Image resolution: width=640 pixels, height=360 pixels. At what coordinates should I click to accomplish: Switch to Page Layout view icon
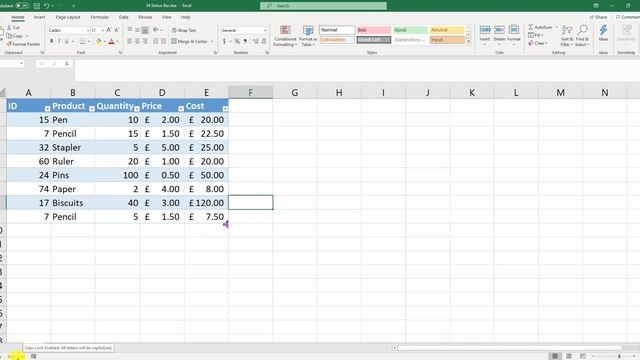[569, 356]
